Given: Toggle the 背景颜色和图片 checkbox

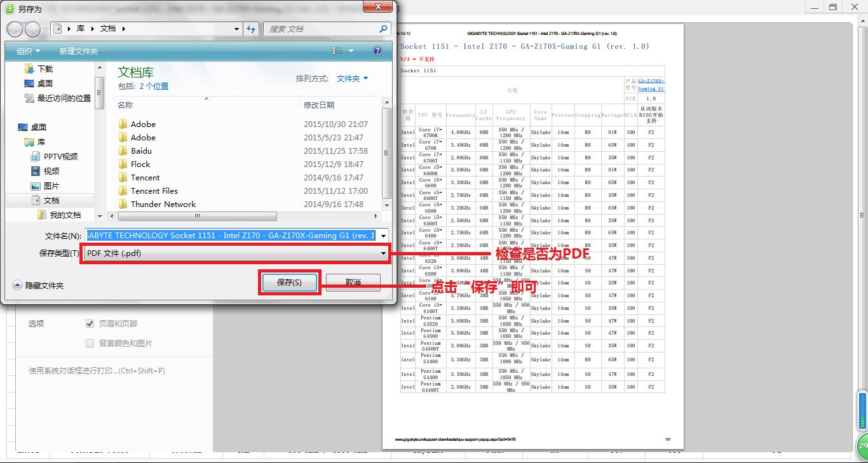Looking at the screenshot, I should pyautogui.click(x=90, y=343).
